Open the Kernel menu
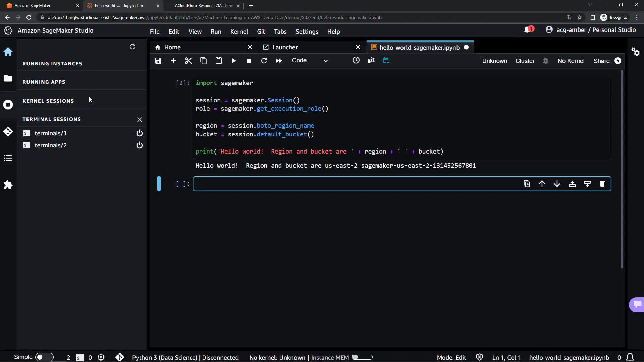Viewport: 644px width, 362px height. coord(239,32)
